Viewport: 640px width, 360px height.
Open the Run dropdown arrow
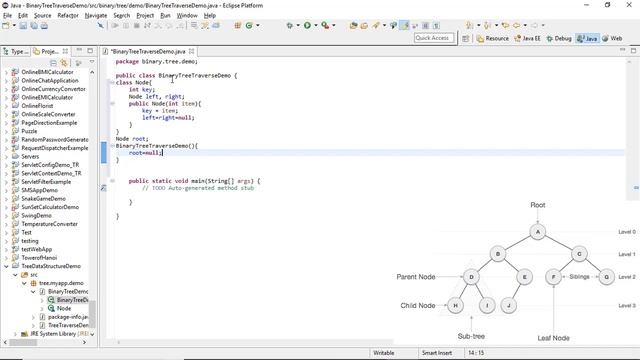click(x=316, y=25)
